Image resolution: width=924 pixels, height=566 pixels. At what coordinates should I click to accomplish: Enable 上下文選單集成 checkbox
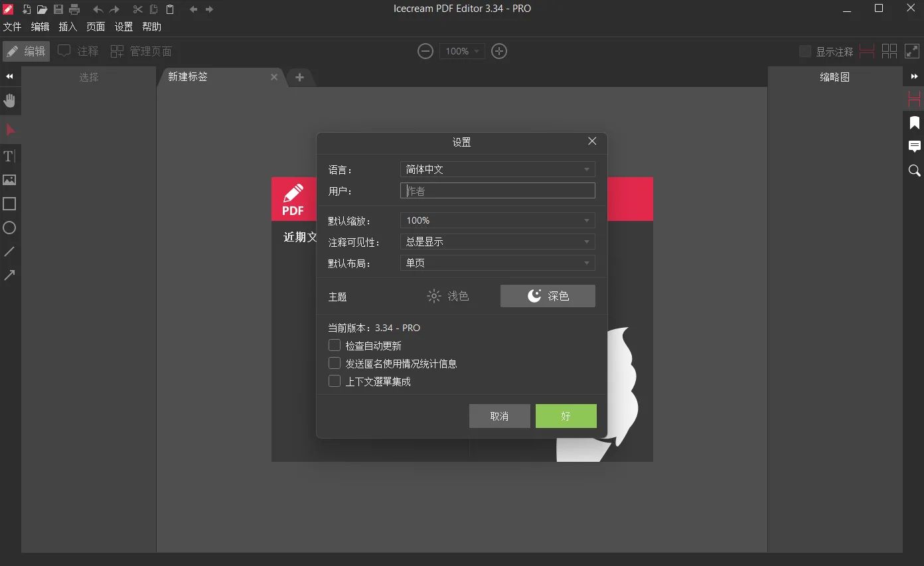coord(335,381)
